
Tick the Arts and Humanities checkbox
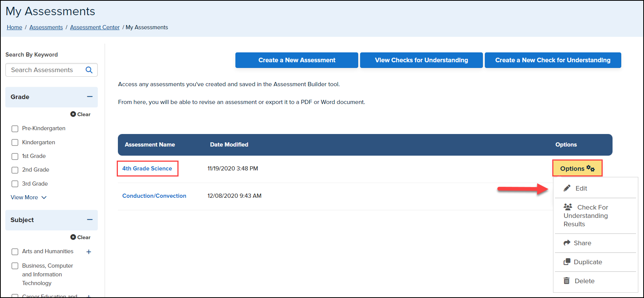(15, 252)
